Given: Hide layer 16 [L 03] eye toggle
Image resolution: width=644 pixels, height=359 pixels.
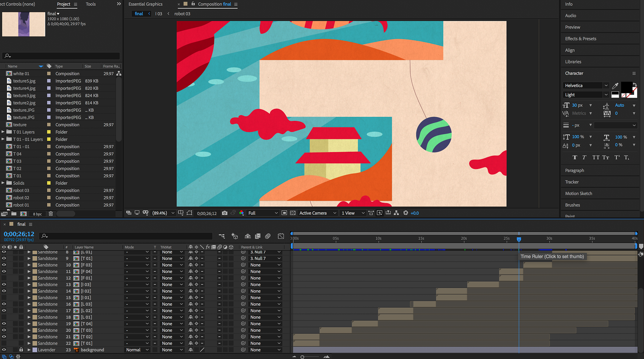Looking at the screenshot, I should (x=4, y=304).
